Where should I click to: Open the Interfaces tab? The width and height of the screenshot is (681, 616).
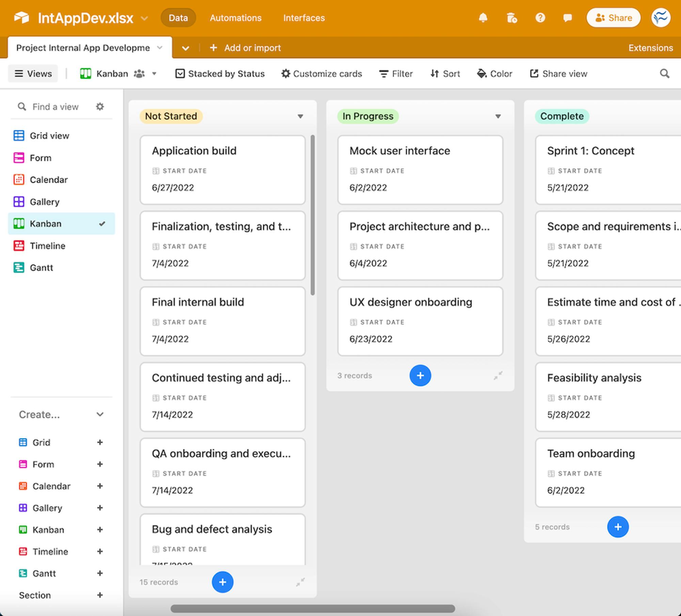304,18
